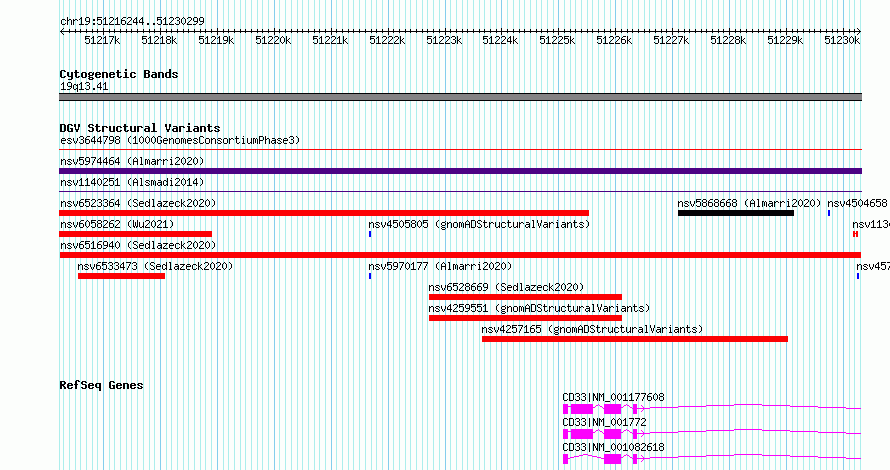Select variant nsv4259551 (gnomADStructuralVariants) label

(x=539, y=308)
